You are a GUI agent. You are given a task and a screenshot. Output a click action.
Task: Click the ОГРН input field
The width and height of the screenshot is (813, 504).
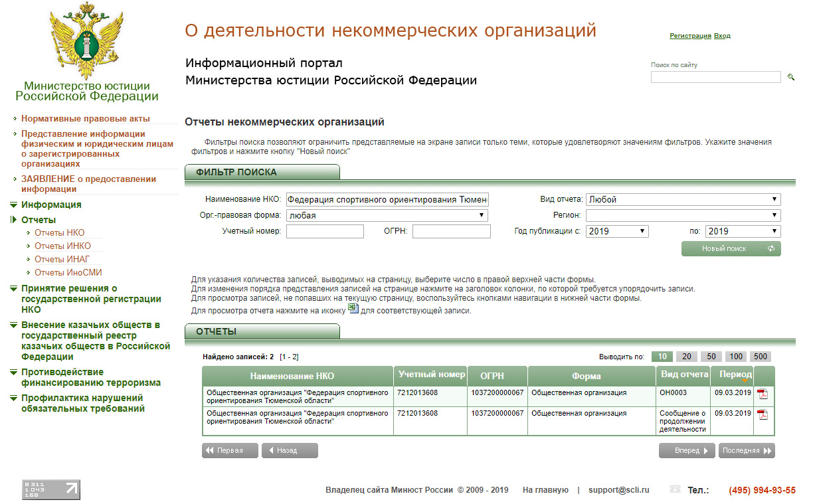click(x=451, y=231)
